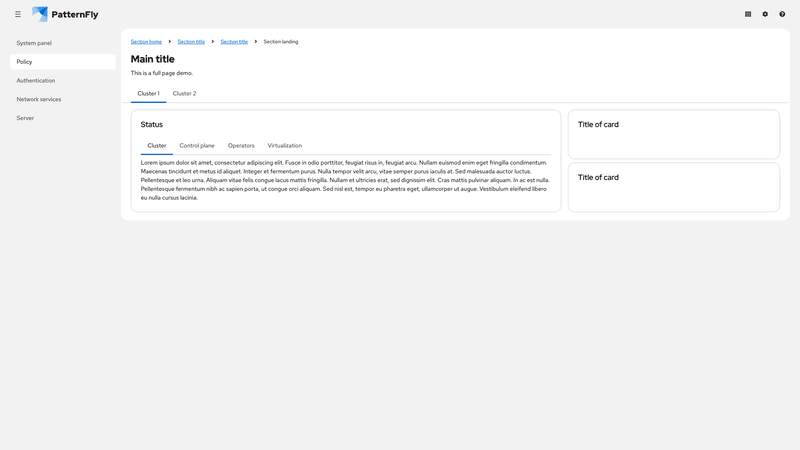Select Policy in the sidebar navigation
800x450 pixels.
(25, 62)
